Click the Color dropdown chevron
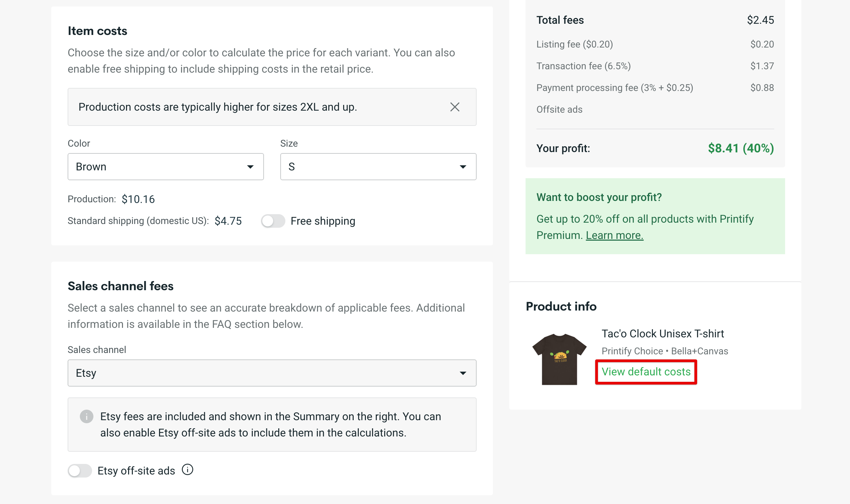 251,166
